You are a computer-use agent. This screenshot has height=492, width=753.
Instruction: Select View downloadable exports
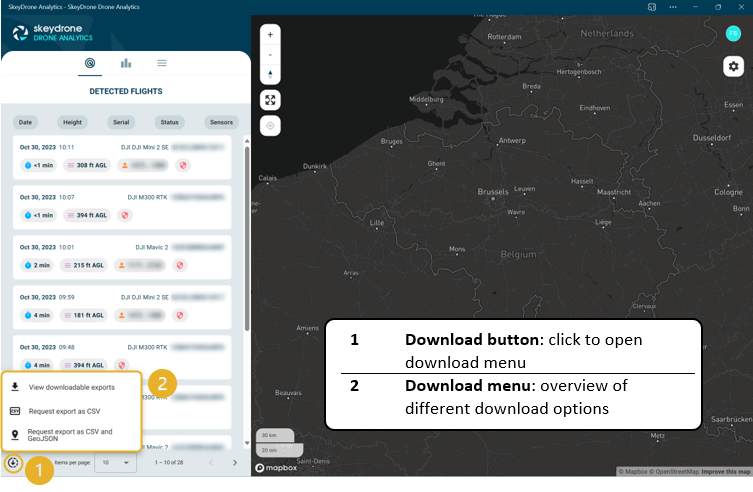(71, 387)
